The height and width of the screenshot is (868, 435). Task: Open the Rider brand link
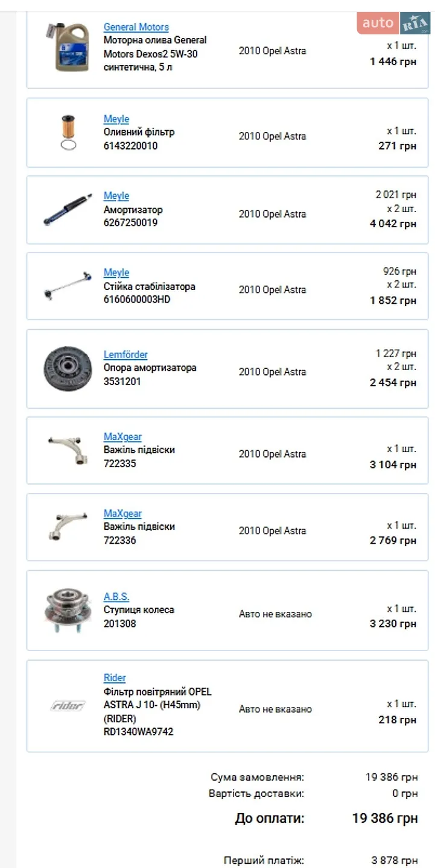[x=115, y=678]
